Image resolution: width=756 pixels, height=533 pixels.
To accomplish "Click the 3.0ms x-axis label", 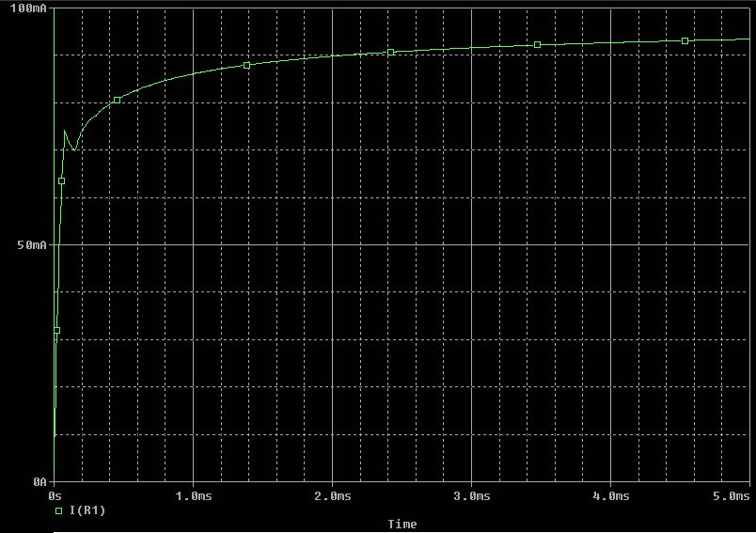I will (472, 496).
